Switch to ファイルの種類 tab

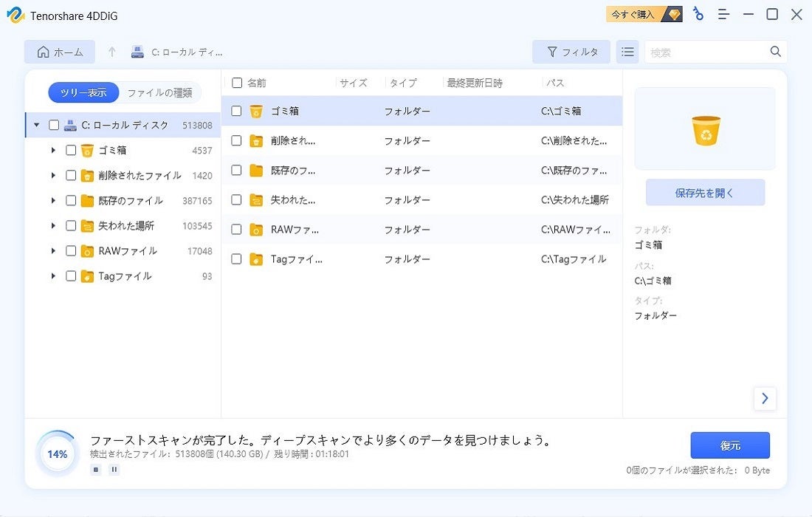[x=159, y=92]
